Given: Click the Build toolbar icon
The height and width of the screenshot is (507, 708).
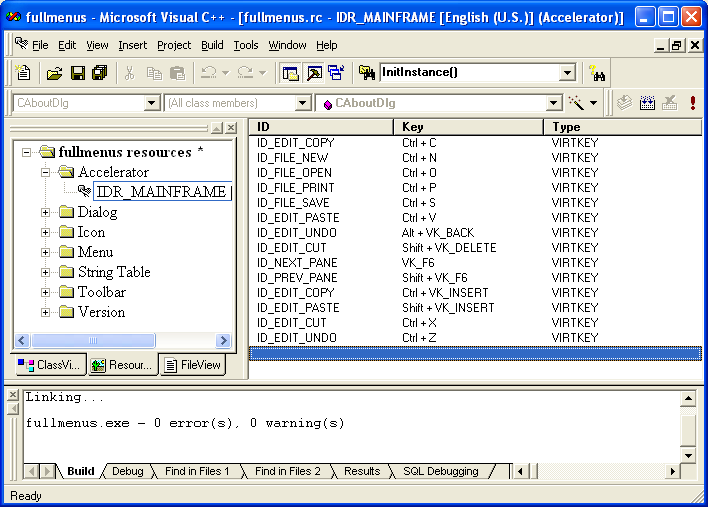Looking at the screenshot, I should (647, 103).
